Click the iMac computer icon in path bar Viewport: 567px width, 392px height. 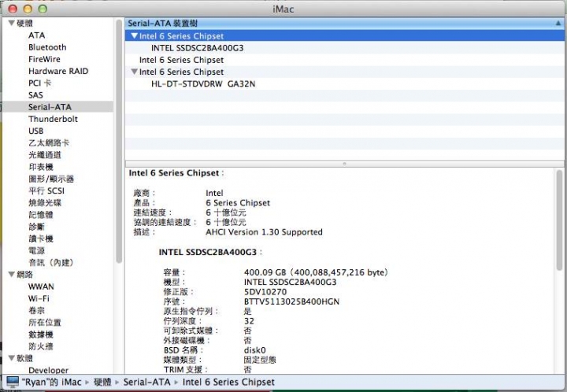tap(13, 382)
